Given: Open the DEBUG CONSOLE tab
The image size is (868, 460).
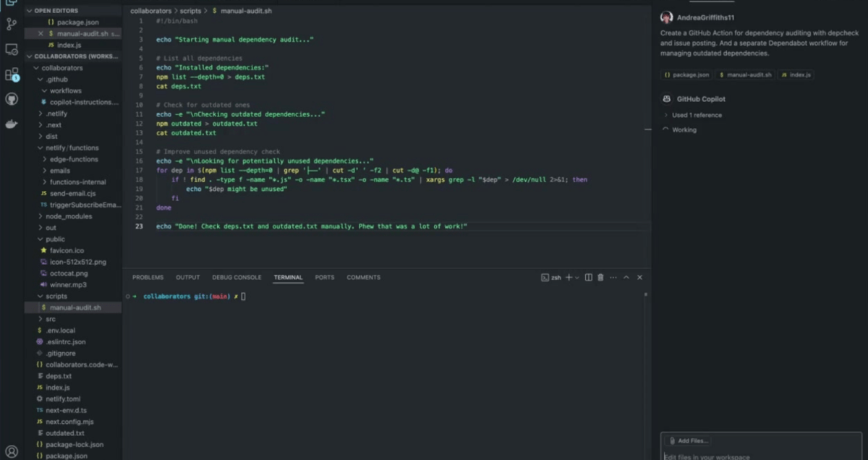Looking at the screenshot, I should pos(237,277).
